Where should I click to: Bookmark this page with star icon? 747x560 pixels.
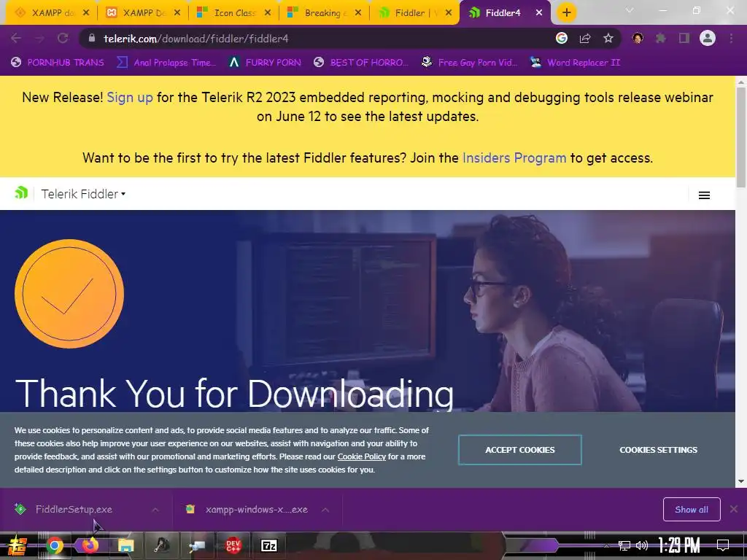coord(608,39)
